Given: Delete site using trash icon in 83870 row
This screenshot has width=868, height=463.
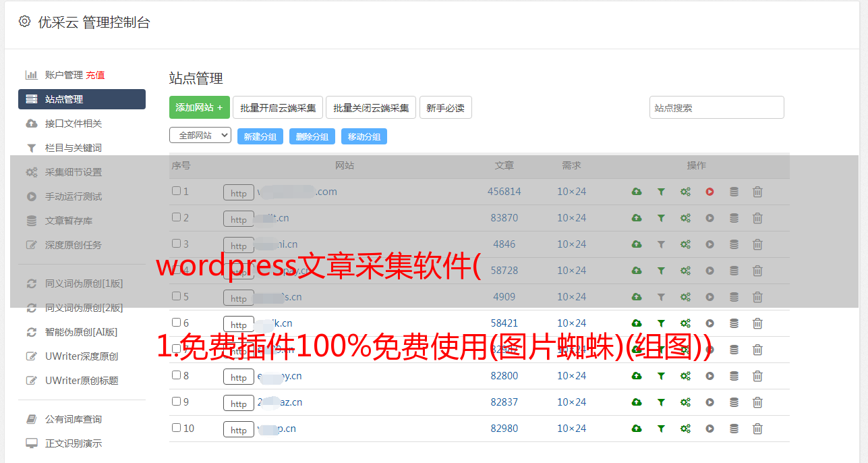Looking at the screenshot, I should [x=757, y=218].
